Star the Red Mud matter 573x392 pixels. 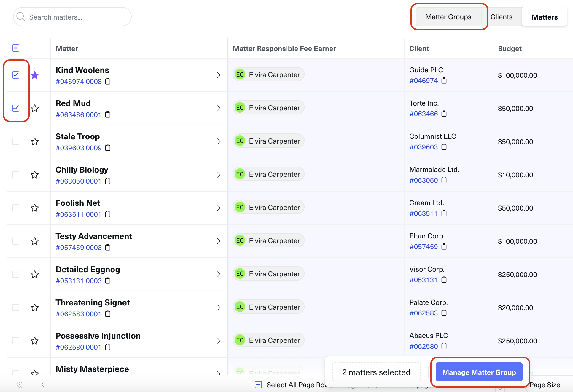(35, 108)
